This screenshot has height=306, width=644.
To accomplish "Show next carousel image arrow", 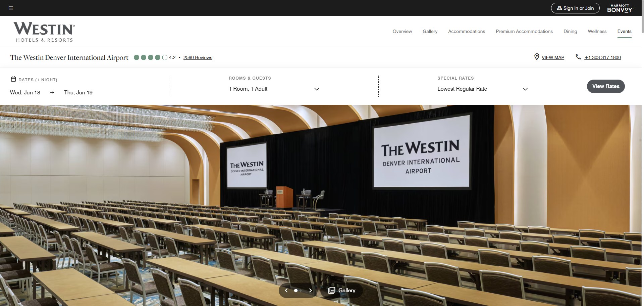I will [x=310, y=291].
